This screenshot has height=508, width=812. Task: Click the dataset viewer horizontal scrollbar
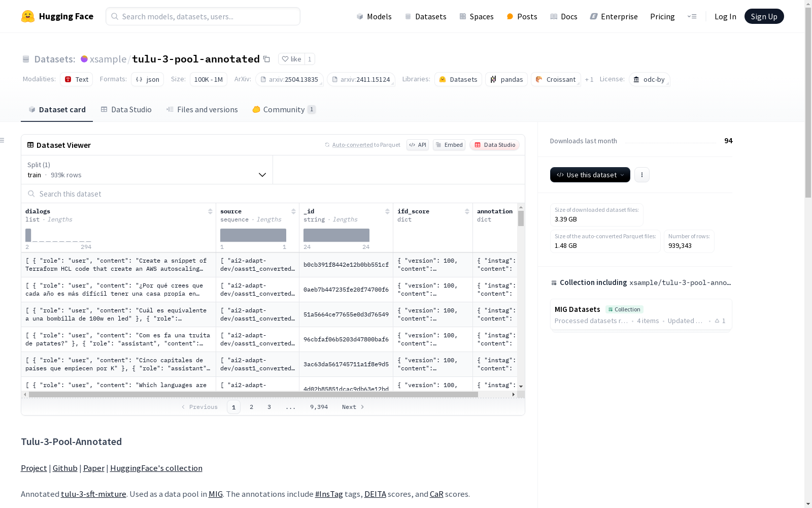tap(253, 394)
